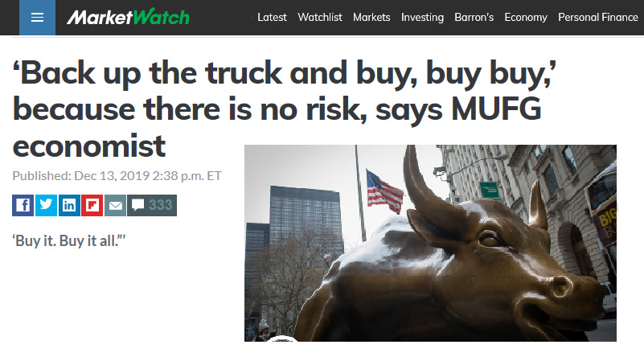The height and width of the screenshot is (357, 644).
Task: Share article on Facebook
Action: coord(23,205)
